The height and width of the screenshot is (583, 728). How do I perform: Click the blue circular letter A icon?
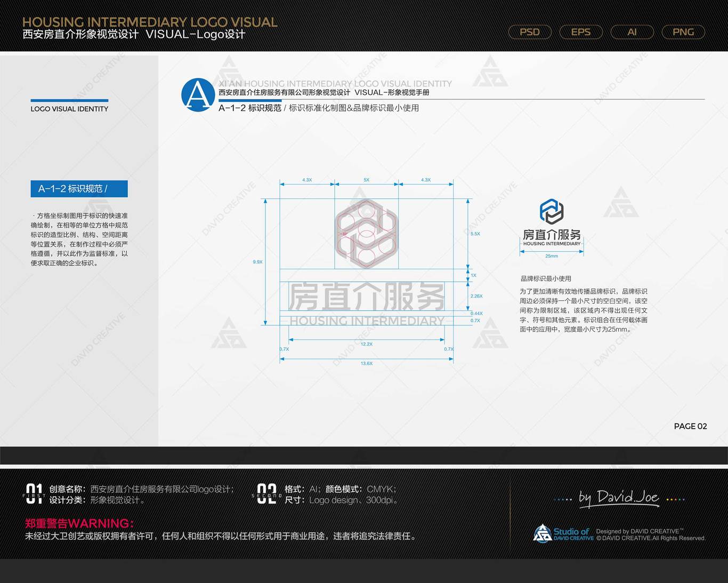(198, 95)
